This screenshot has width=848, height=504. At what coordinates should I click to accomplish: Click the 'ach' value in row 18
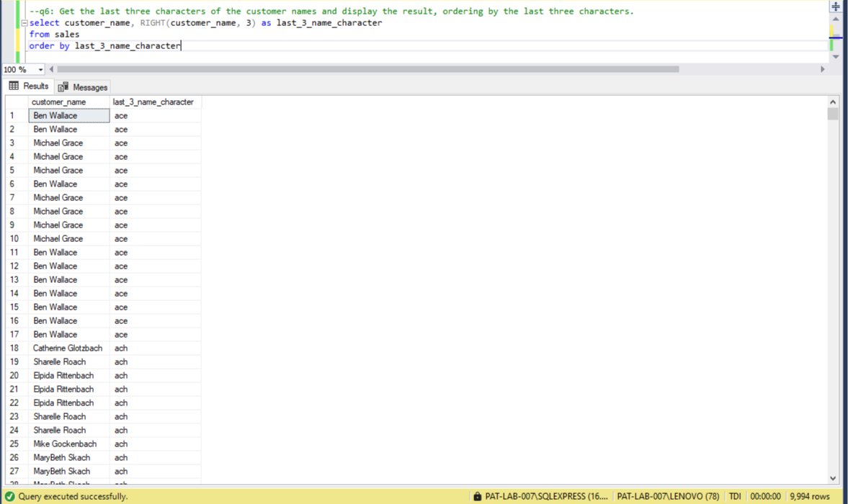[x=155, y=348]
